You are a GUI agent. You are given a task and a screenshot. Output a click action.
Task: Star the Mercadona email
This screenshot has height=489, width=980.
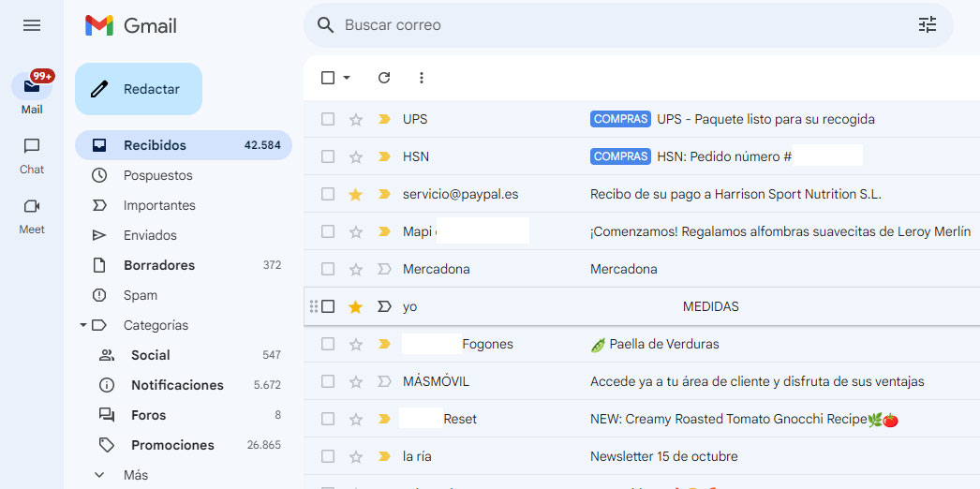[356, 269]
